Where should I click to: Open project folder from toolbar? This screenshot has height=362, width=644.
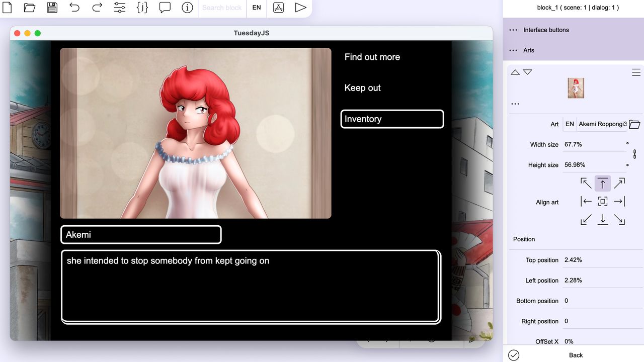(x=30, y=8)
